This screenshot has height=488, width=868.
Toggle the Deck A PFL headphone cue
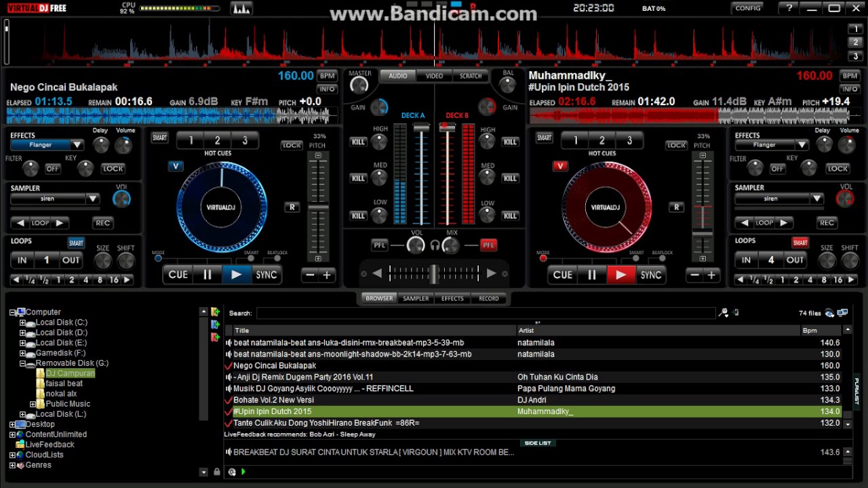(x=380, y=245)
